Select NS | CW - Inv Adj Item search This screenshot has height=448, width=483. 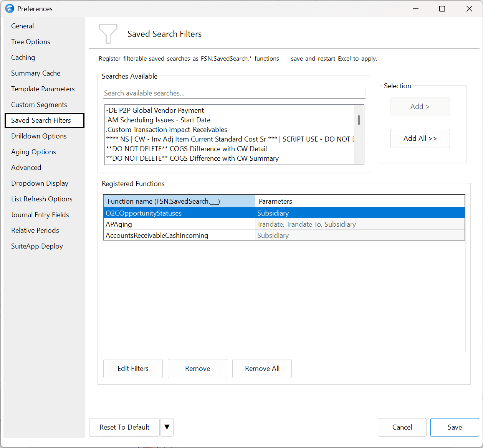tap(230, 139)
